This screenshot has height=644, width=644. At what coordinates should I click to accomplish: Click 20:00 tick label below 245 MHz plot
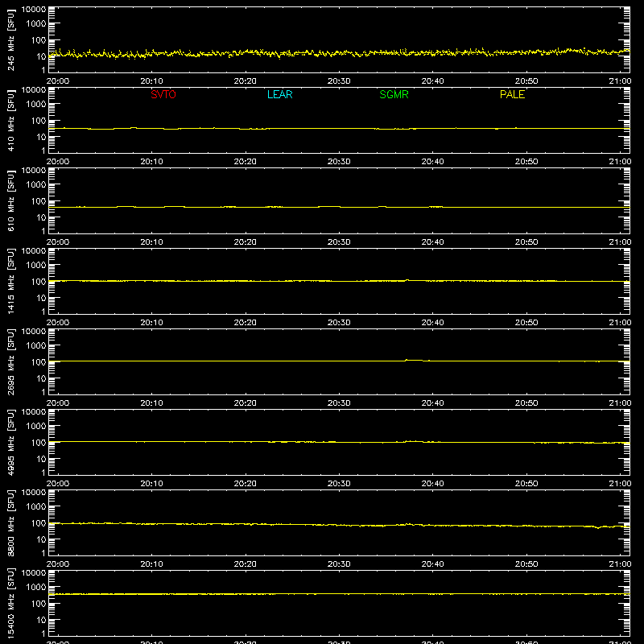[58, 81]
